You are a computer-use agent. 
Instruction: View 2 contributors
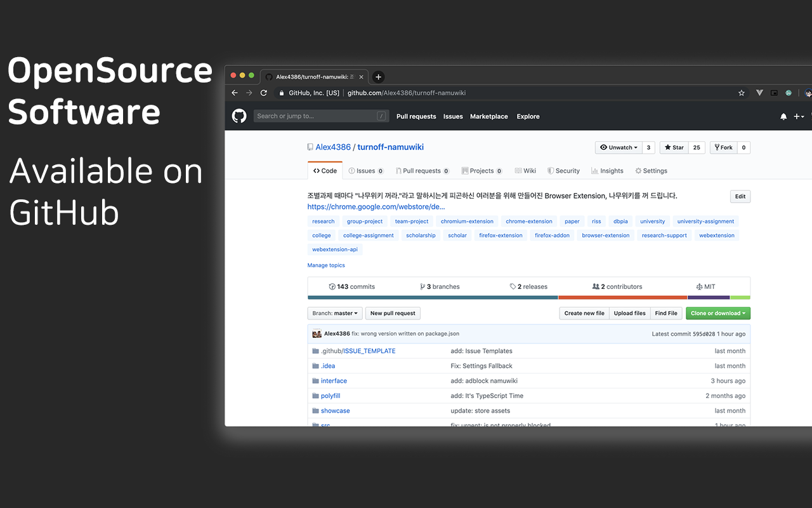[617, 287]
